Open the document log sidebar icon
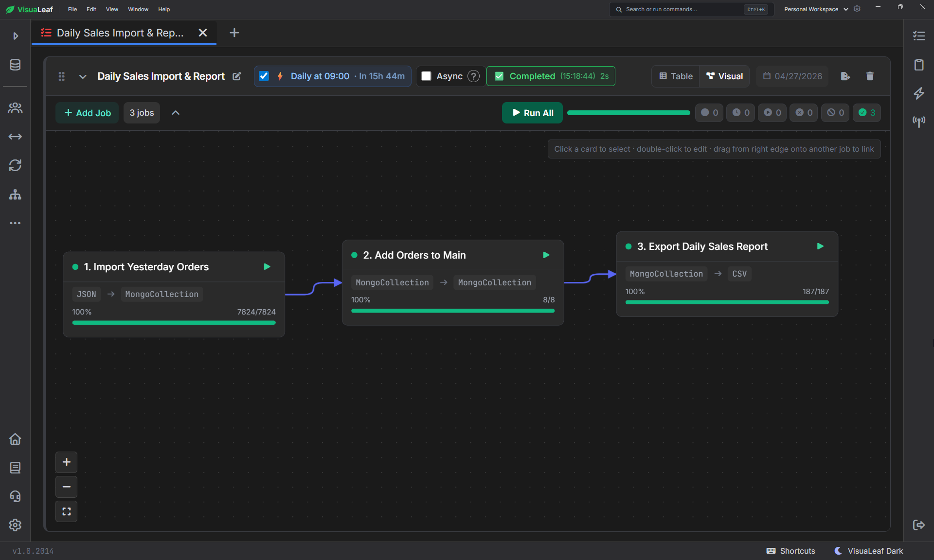Viewport: 934px width, 560px height. coord(15,468)
